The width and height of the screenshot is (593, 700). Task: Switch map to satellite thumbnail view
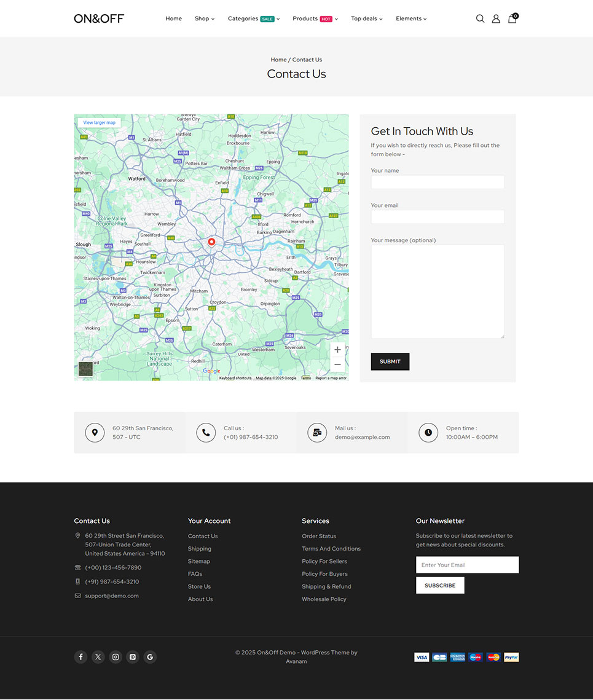[x=86, y=369]
